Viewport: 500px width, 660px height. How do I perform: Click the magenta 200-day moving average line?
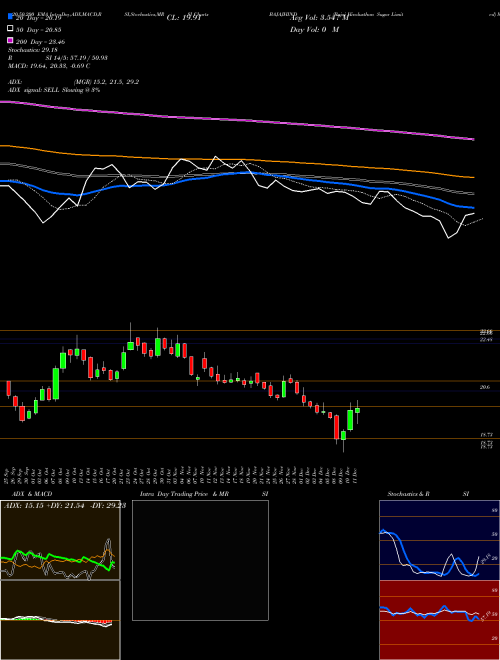click(237, 120)
